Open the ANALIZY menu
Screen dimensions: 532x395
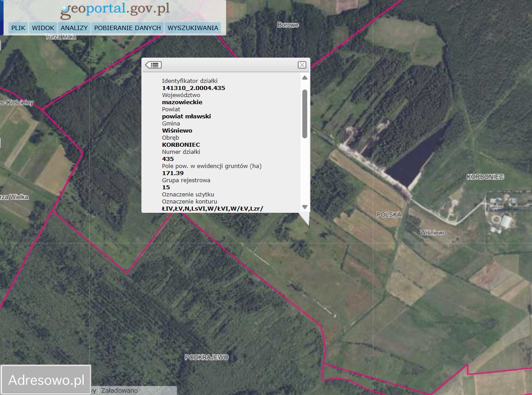click(74, 28)
